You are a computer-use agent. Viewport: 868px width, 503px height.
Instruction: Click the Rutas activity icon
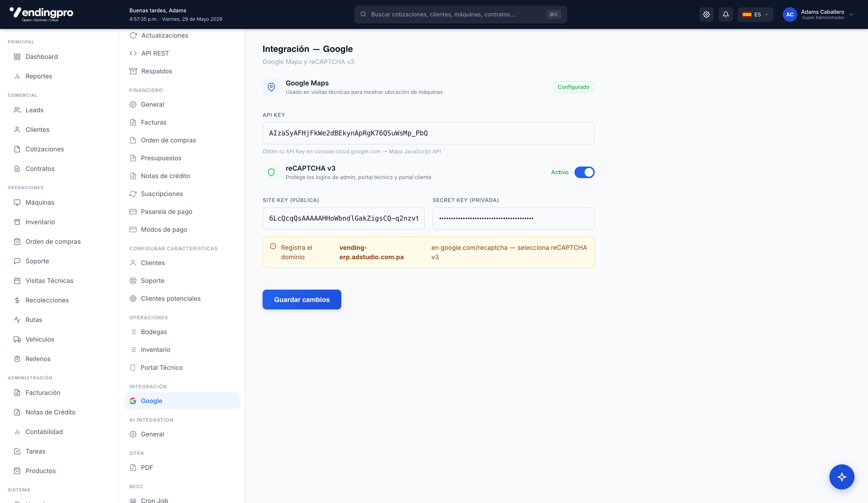[17, 320]
